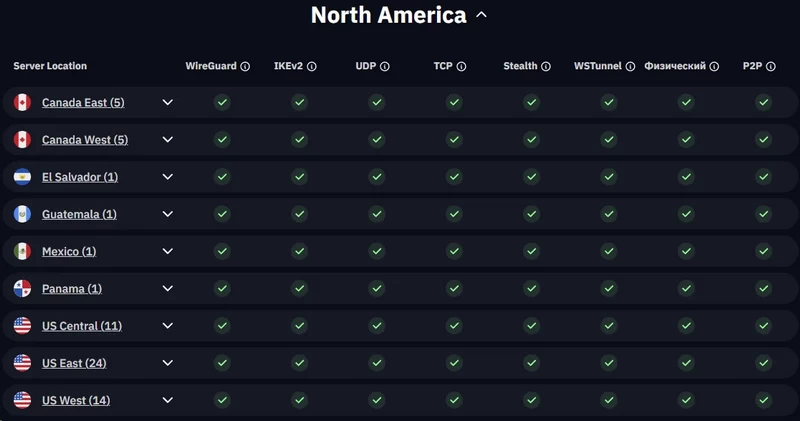
Task: Open the Canada West (5) link
Action: point(85,140)
